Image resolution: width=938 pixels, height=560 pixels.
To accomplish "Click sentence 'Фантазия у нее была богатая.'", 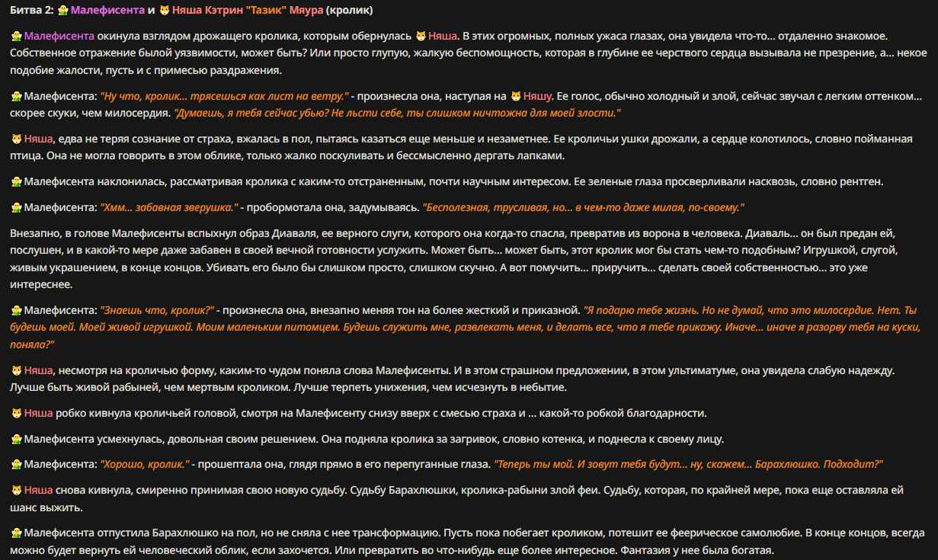I will coord(697,551).
